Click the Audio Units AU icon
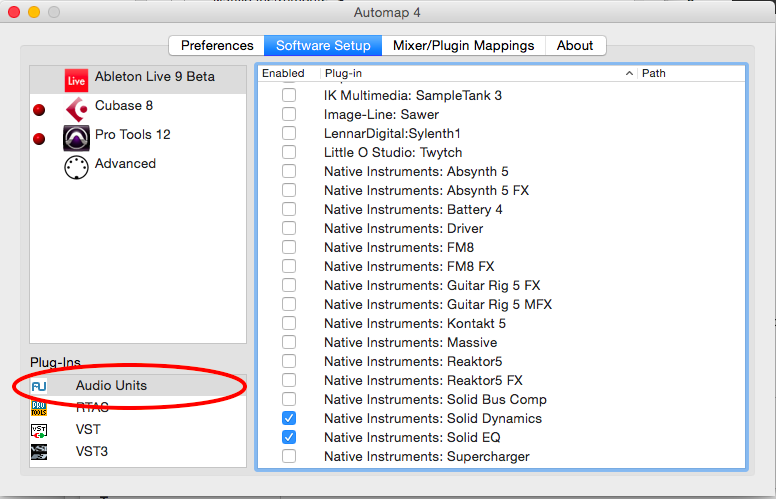Screen dimensions: 776x499 point(39,386)
